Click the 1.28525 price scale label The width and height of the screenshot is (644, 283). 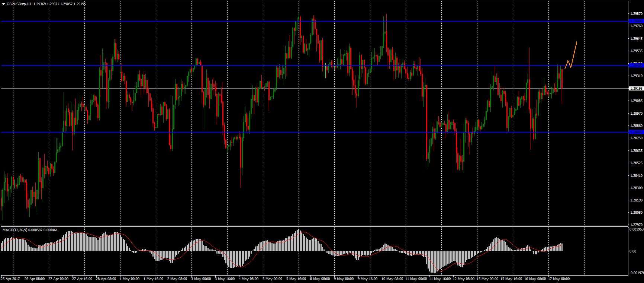click(636, 163)
